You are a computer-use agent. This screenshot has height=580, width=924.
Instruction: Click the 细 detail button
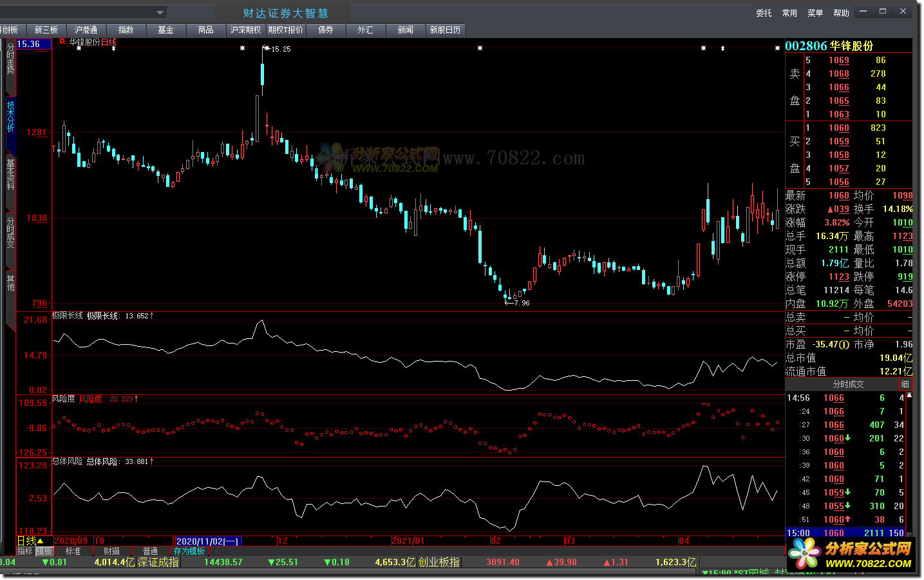click(905, 384)
